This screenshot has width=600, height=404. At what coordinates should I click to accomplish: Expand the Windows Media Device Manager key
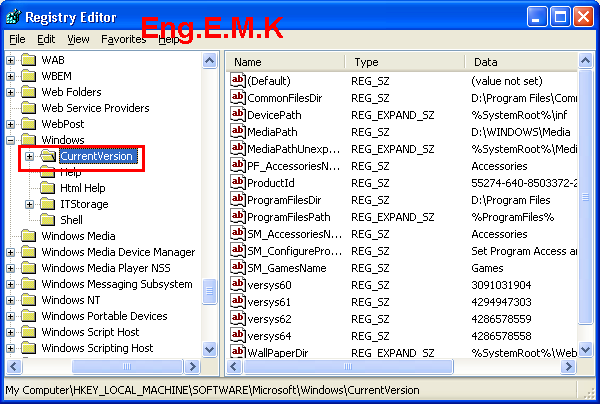(x=11, y=252)
